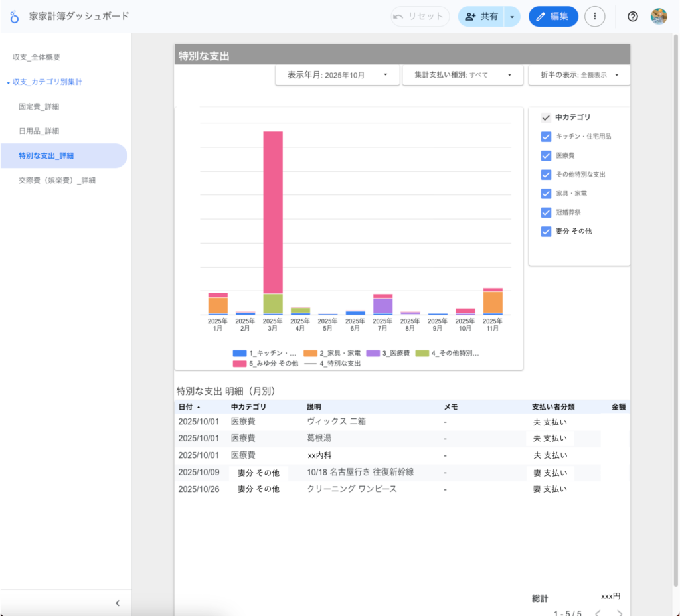Go to 固定費_詳細 page
The width and height of the screenshot is (680, 616).
tap(43, 106)
